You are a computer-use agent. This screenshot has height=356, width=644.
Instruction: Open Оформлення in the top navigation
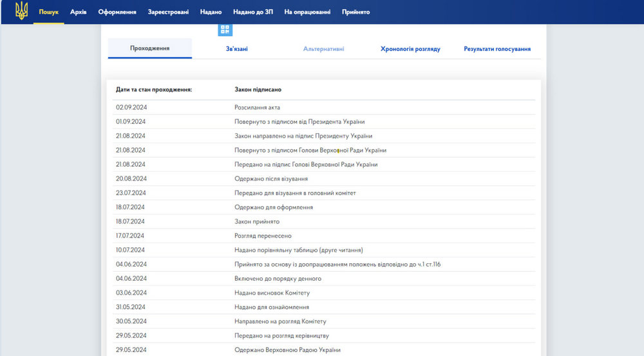117,12
